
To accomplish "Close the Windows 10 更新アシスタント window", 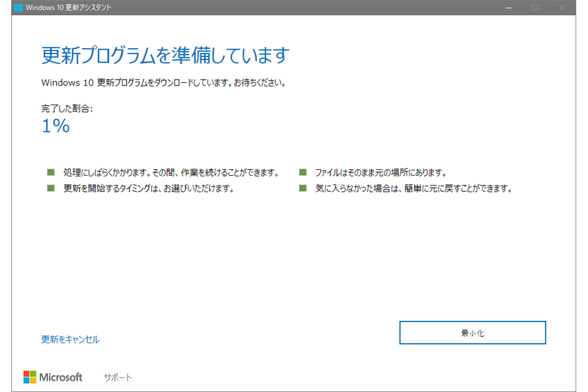I will [562, 8].
